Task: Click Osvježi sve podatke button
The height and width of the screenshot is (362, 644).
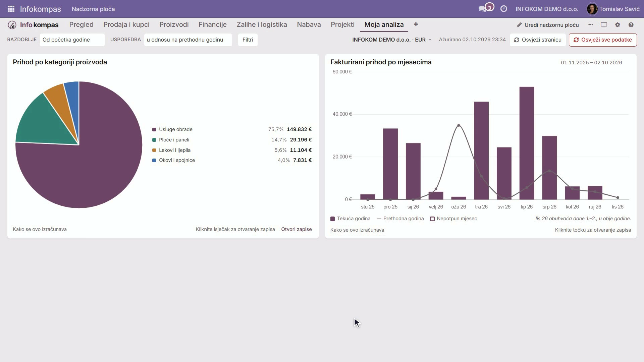Action: 603,40
